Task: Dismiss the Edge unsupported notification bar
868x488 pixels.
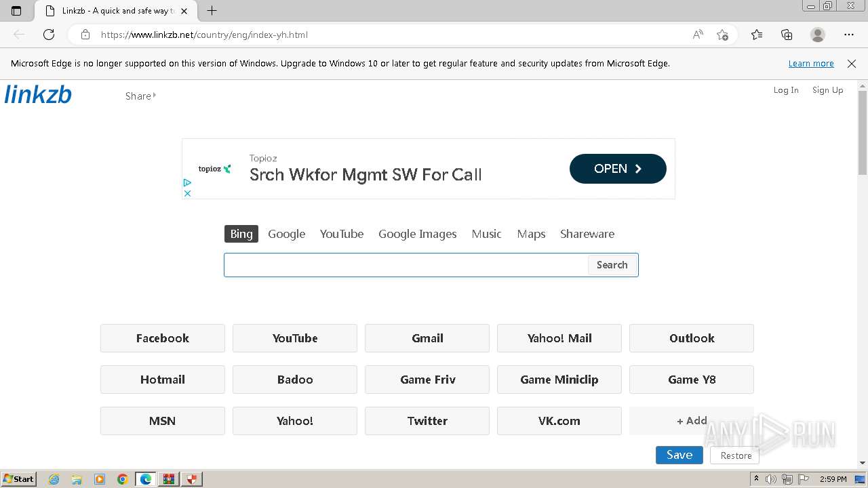Action: pyautogui.click(x=852, y=64)
